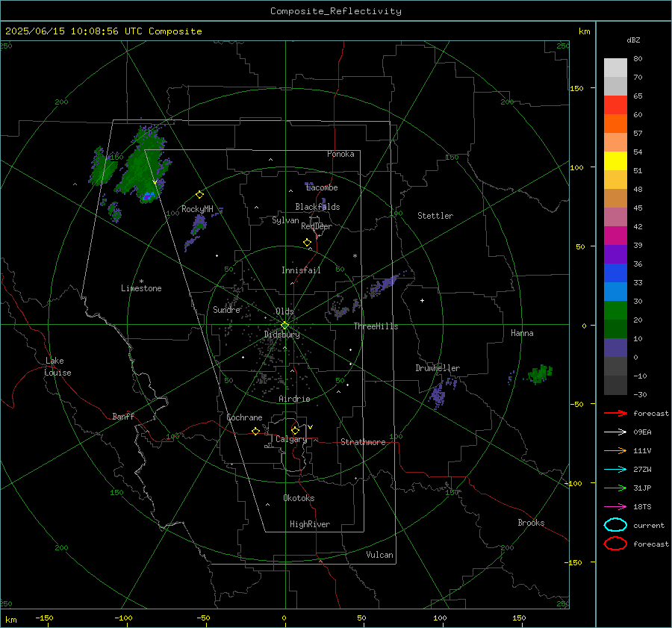Select the bright green 20-30 dBZ swatch
Viewport: 672px width, 628px height.
point(615,311)
